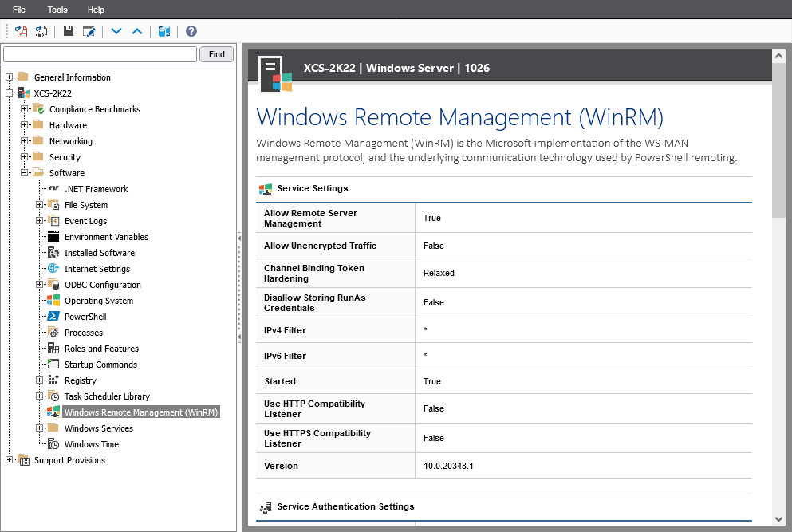This screenshot has width=792, height=532.
Task: Click the Version value 10.0.20348.1
Action: coord(448,466)
